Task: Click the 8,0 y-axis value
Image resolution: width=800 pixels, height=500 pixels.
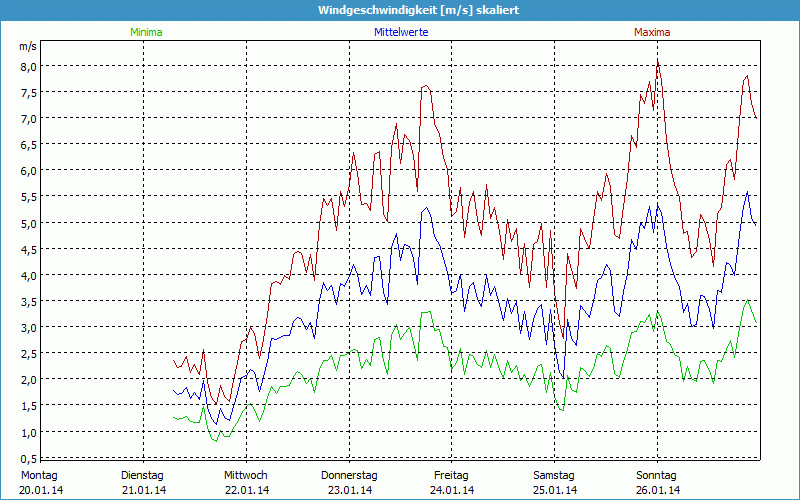Action: click(27, 66)
